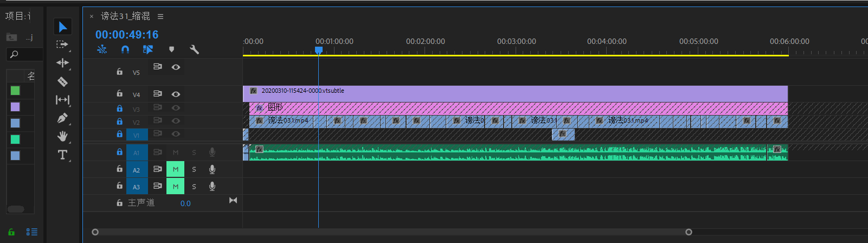Hide the V5 track output
This screenshot has height=243, width=868.
tap(176, 67)
